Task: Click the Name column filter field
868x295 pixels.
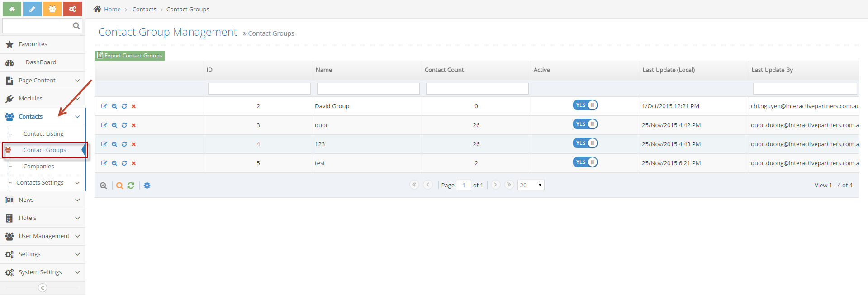Action: pos(368,89)
